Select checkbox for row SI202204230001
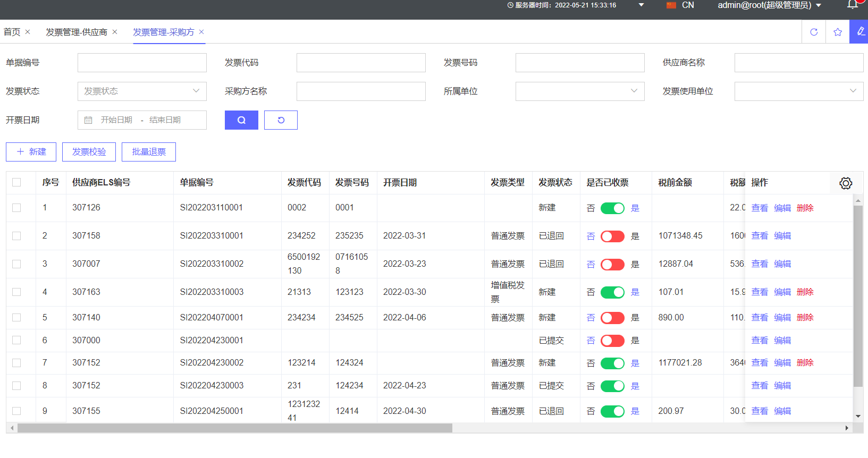The height and width of the screenshot is (458, 868). 16,340
